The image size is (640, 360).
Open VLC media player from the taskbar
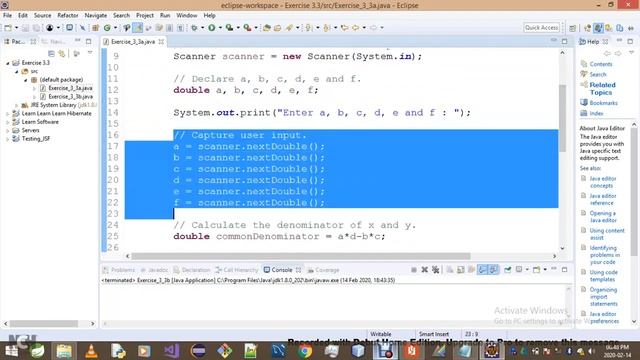91,351
